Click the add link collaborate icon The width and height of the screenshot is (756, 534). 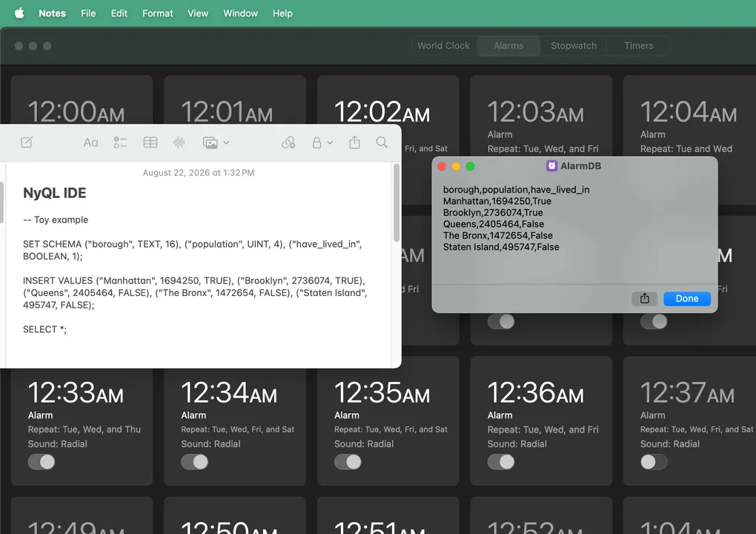coord(288,142)
